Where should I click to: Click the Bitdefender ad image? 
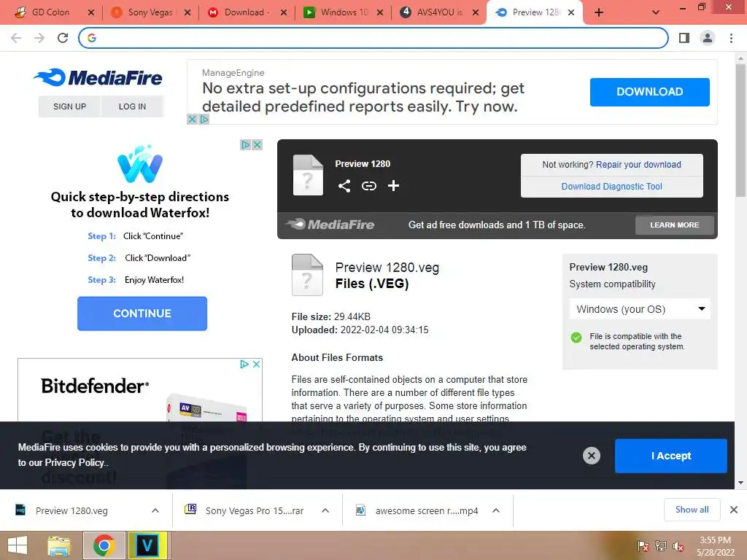(139, 391)
